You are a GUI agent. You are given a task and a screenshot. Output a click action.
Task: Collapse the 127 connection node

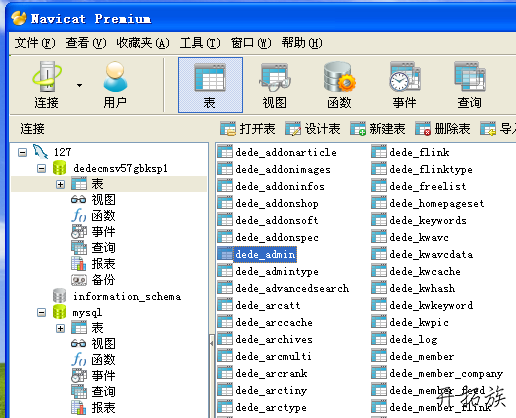22,153
